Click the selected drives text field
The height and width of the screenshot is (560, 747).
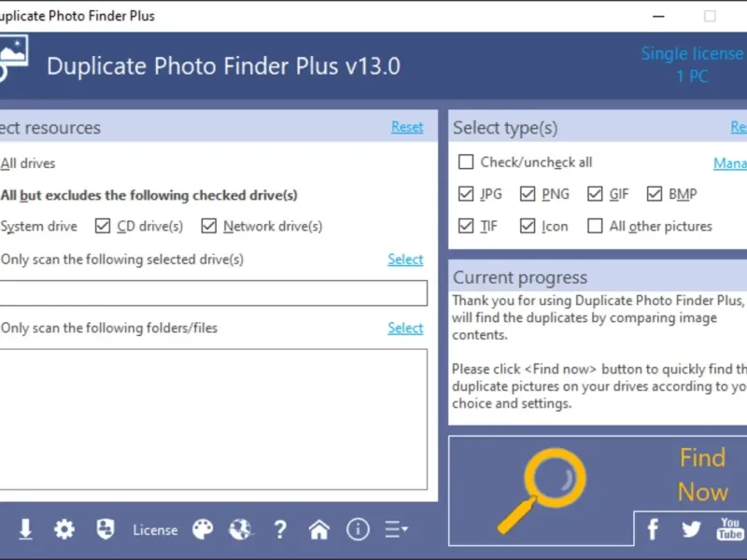213,293
